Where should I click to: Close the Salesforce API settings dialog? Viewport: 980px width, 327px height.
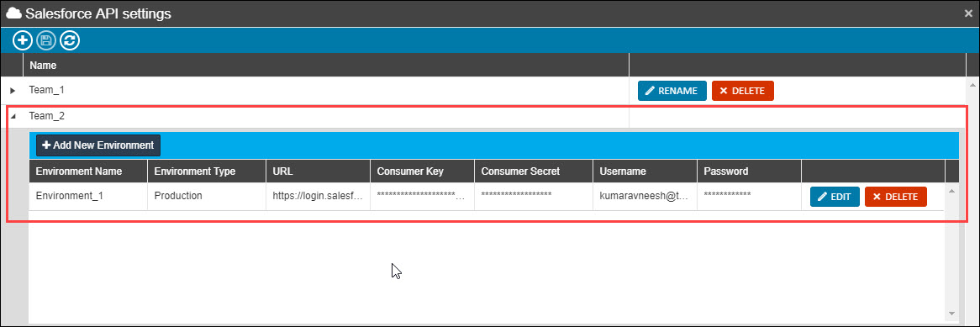click(968, 13)
